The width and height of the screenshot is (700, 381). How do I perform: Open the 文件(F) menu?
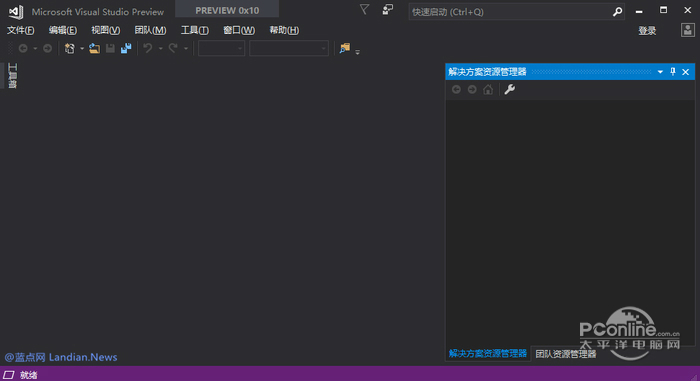pyautogui.click(x=21, y=30)
